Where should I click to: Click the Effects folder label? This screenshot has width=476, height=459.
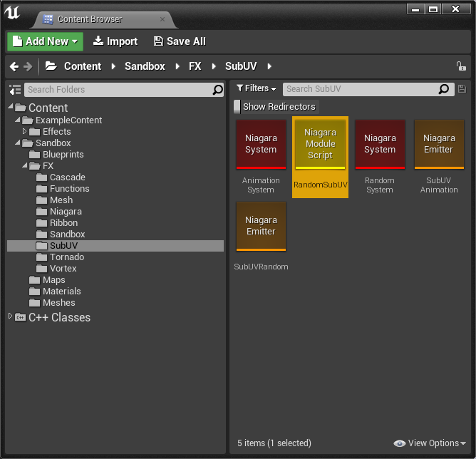click(57, 132)
